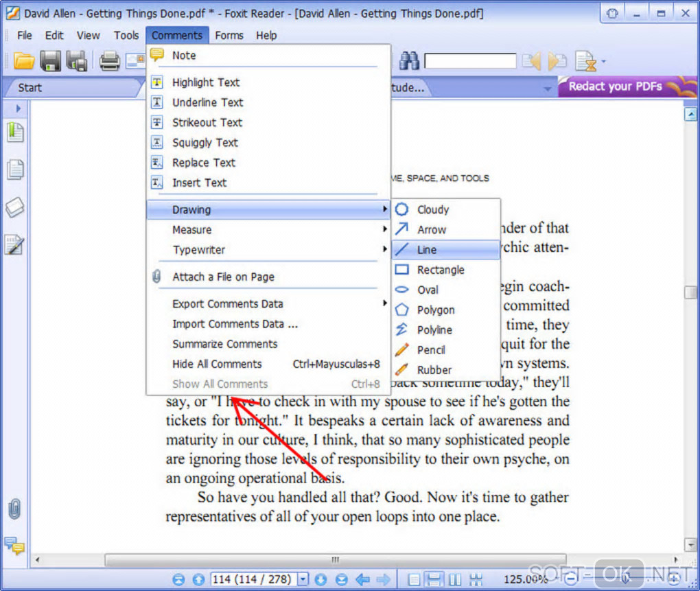This screenshot has width=700, height=591.
Task: Choose Highlight Text menu entry
Action: tap(268, 82)
